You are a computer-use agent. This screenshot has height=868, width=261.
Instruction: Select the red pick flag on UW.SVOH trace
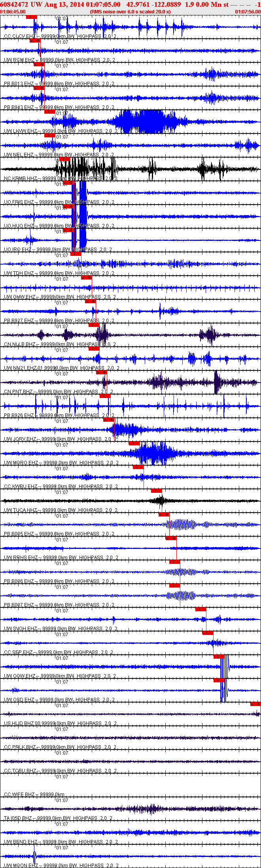click(201, 609)
